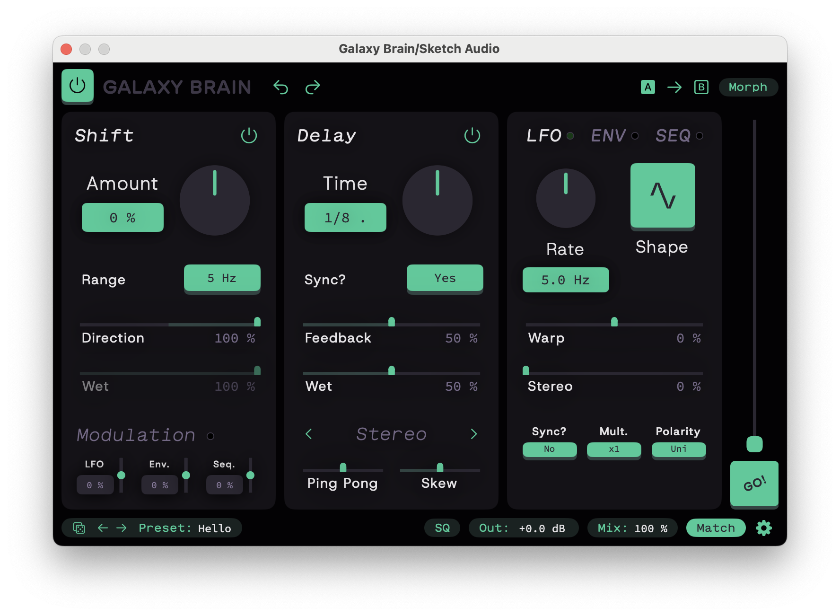
Task: Copy A to B using arrow icon
Action: pos(674,87)
